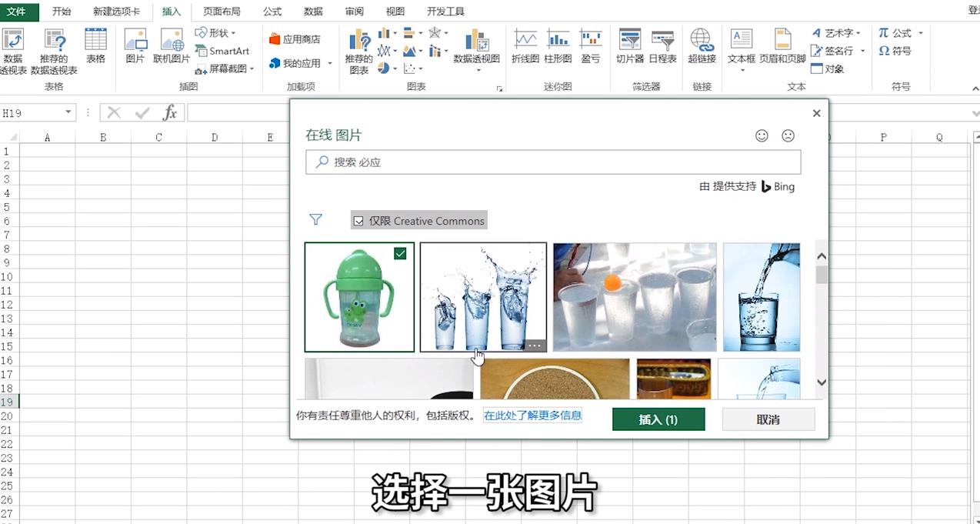Open the 切片器 (Slicer) tool
980x524 pixels.
pos(628,45)
